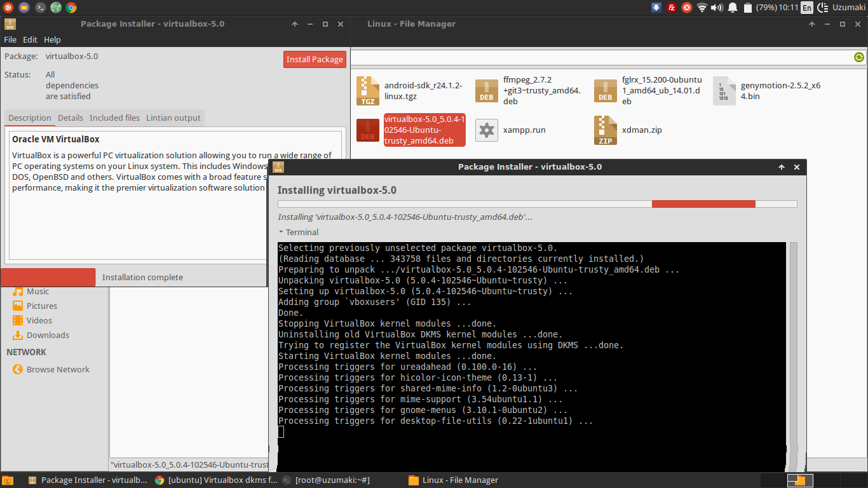Click inside the black terminal output area
This screenshot has width=868, height=488.
pyautogui.click(x=532, y=356)
